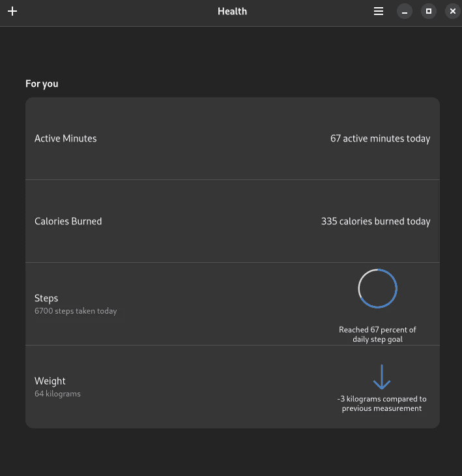This screenshot has width=462, height=476.
Task: Open the Weight row
Action: [x=233, y=387]
